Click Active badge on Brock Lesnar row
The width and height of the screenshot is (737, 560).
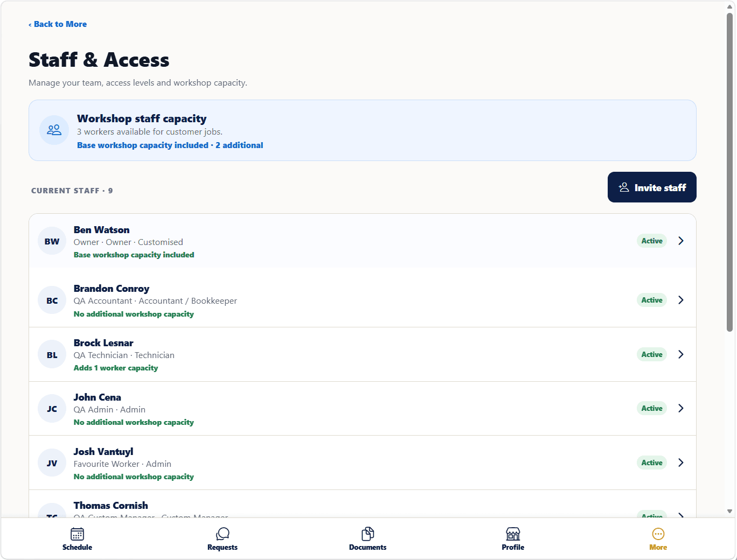click(x=652, y=354)
